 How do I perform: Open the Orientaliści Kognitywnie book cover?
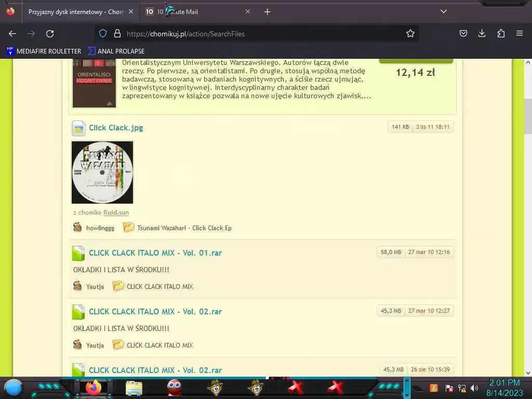tap(95, 83)
